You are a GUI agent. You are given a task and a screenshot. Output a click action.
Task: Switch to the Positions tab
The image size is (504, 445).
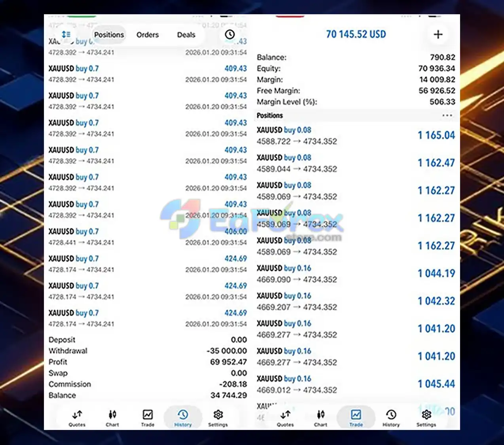[109, 35]
